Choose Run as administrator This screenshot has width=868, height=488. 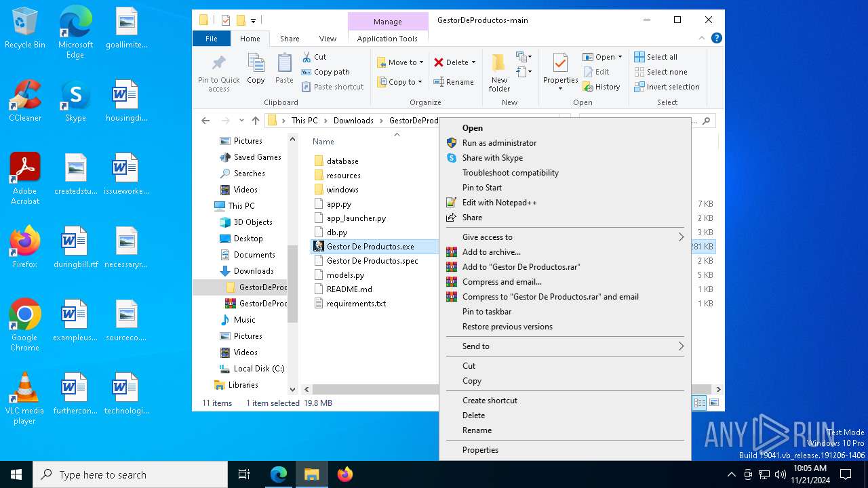click(565, 143)
